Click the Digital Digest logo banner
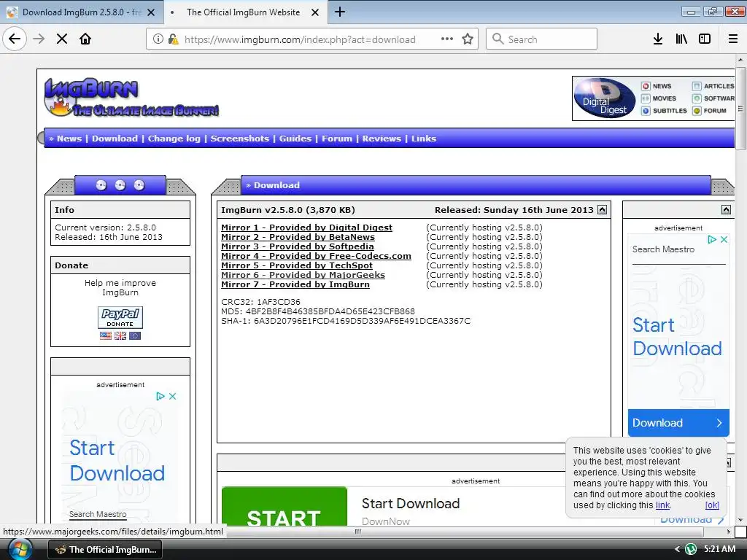 point(605,98)
